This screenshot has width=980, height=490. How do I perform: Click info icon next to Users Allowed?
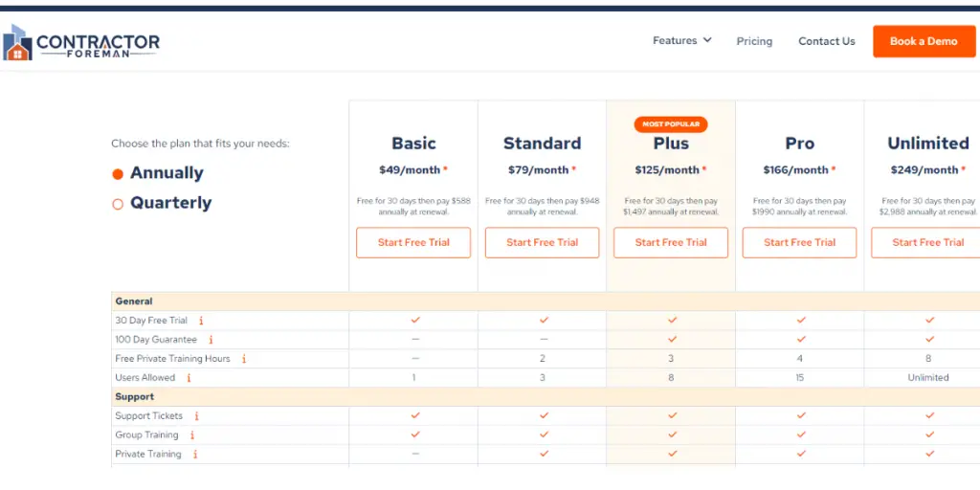(189, 378)
